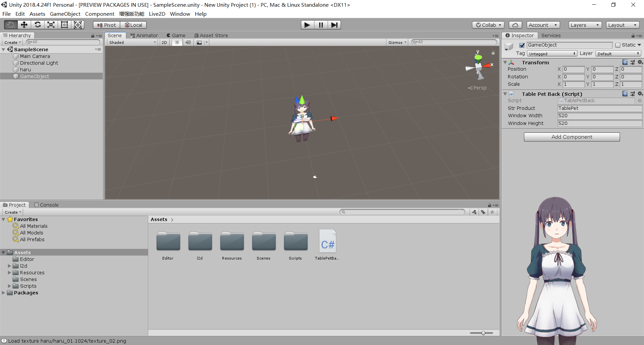Select the Move tool
Viewport: 644px width, 345px height.
coord(24,24)
